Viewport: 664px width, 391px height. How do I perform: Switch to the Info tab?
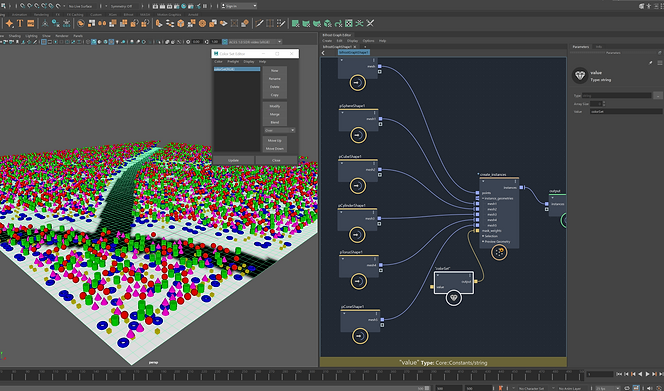599,47
